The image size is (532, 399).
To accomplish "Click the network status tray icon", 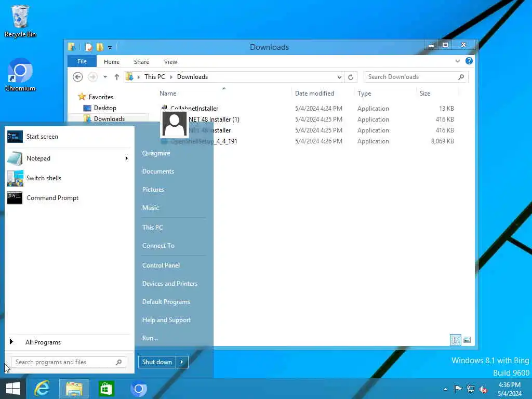I will [x=471, y=389].
